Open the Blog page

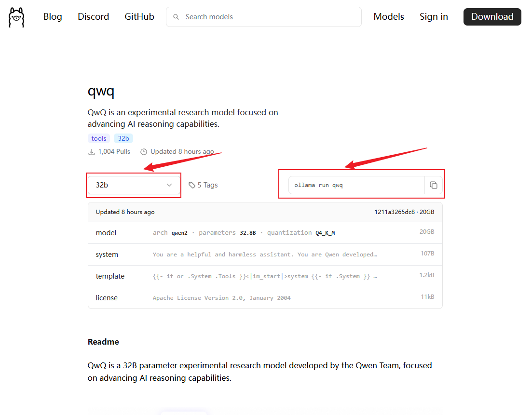click(x=53, y=17)
